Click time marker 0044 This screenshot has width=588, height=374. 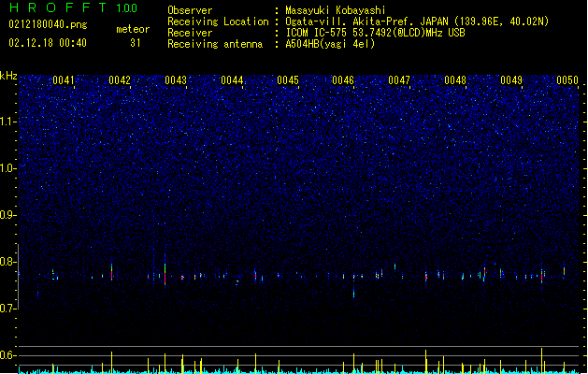coord(232,79)
